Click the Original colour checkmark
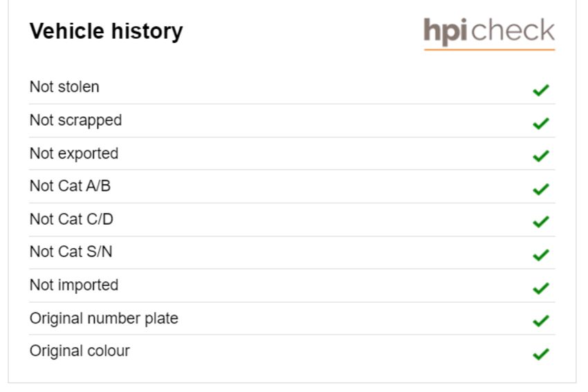 point(541,354)
